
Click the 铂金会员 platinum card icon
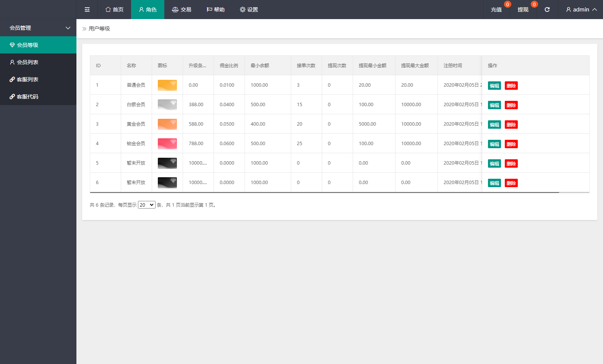167,144
